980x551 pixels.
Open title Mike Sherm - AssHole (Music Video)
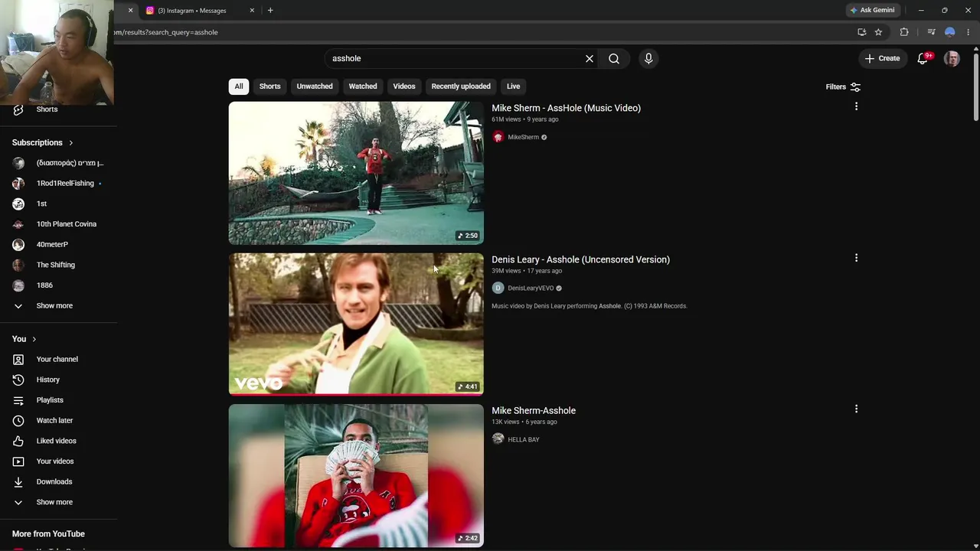[566, 108]
